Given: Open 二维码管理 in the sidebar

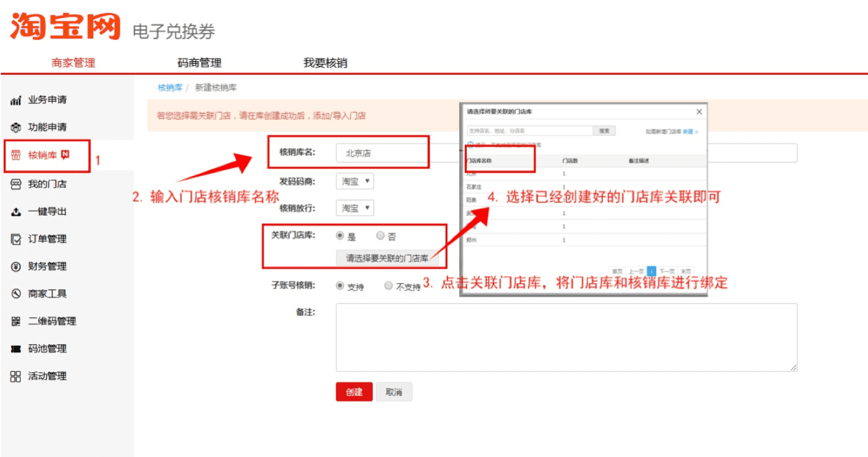Looking at the screenshot, I should [52, 321].
